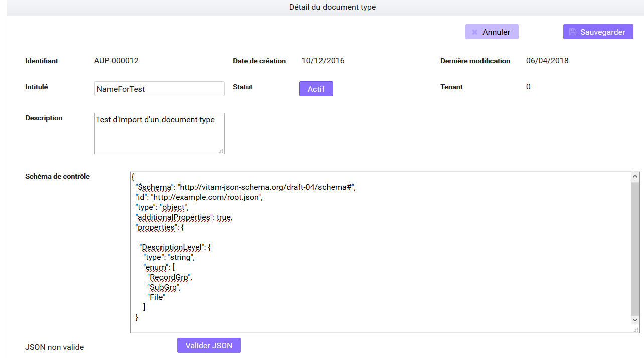
Task: Click the Dernière modification label
Action: click(475, 61)
